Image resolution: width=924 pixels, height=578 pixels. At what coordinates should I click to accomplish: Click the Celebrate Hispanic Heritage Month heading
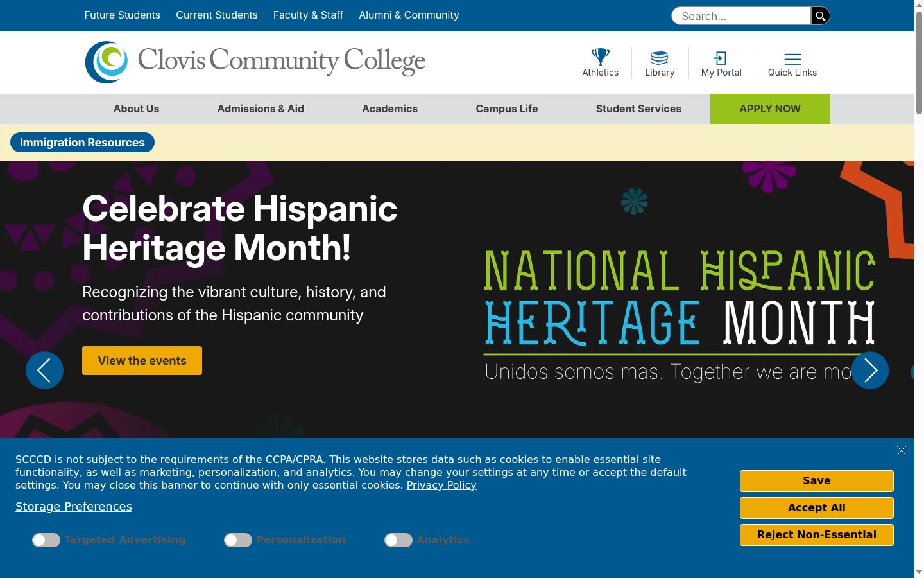click(x=240, y=228)
